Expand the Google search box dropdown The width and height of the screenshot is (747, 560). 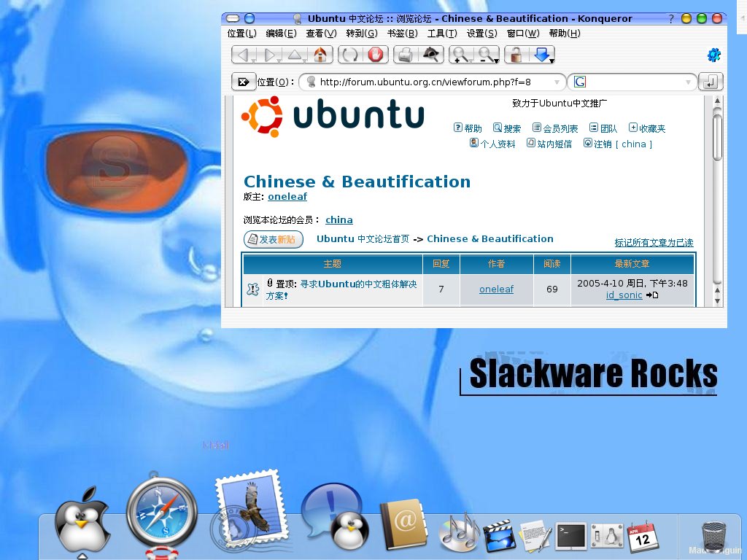click(x=688, y=82)
